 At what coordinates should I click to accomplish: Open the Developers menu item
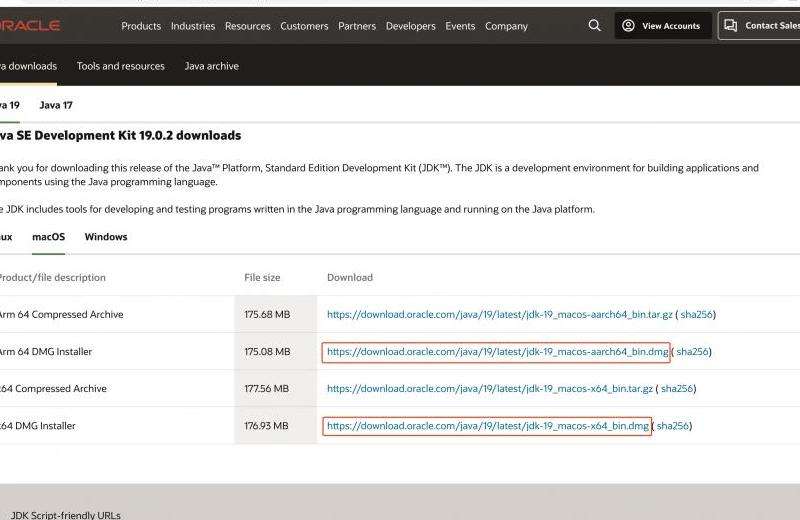(411, 26)
